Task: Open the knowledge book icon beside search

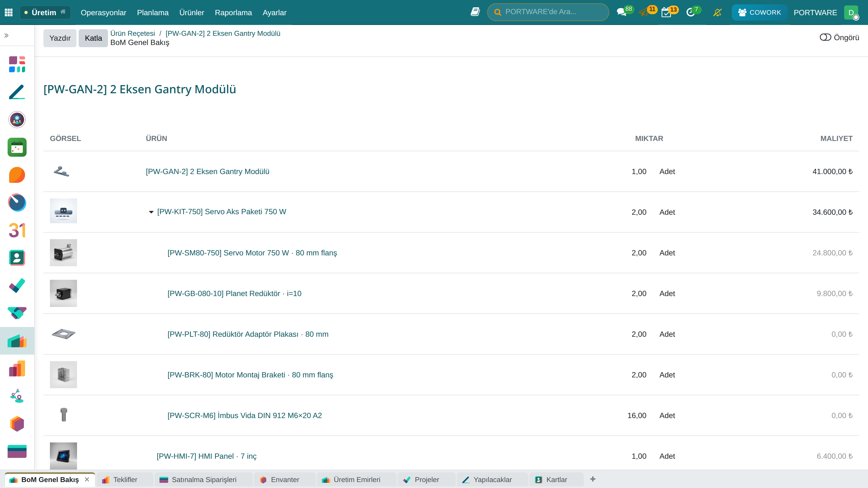Action: (475, 12)
